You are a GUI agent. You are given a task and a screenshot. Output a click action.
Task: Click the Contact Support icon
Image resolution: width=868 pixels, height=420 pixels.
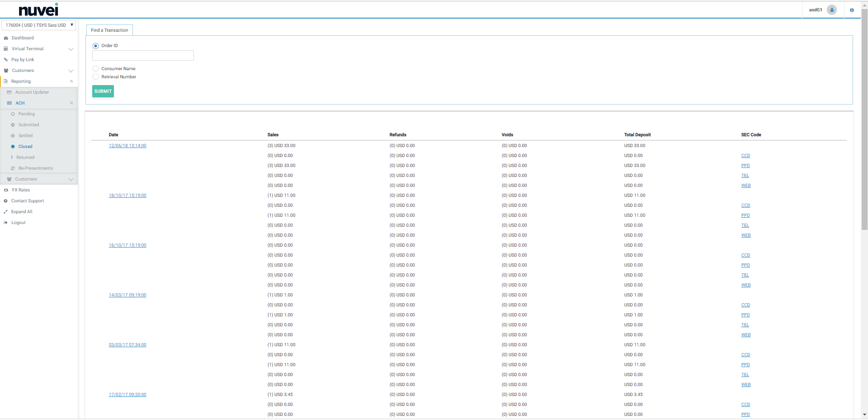pos(6,201)
